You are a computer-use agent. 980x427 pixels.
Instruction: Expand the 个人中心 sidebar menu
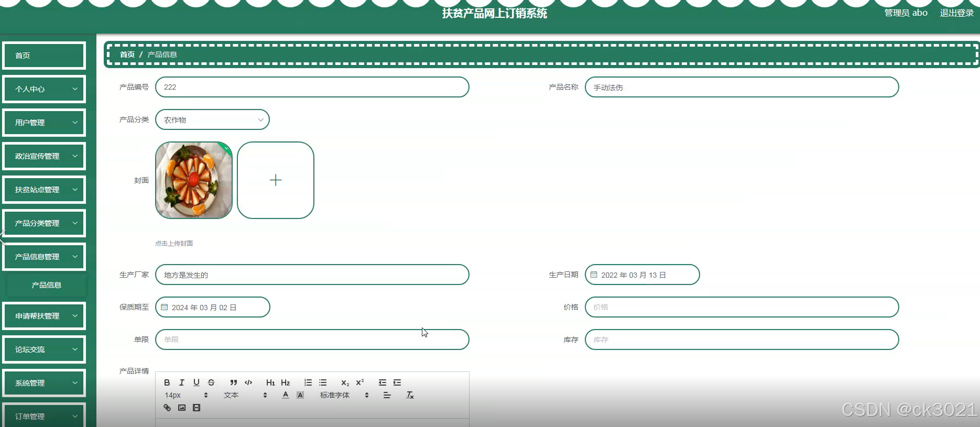[x=44, y=89]
